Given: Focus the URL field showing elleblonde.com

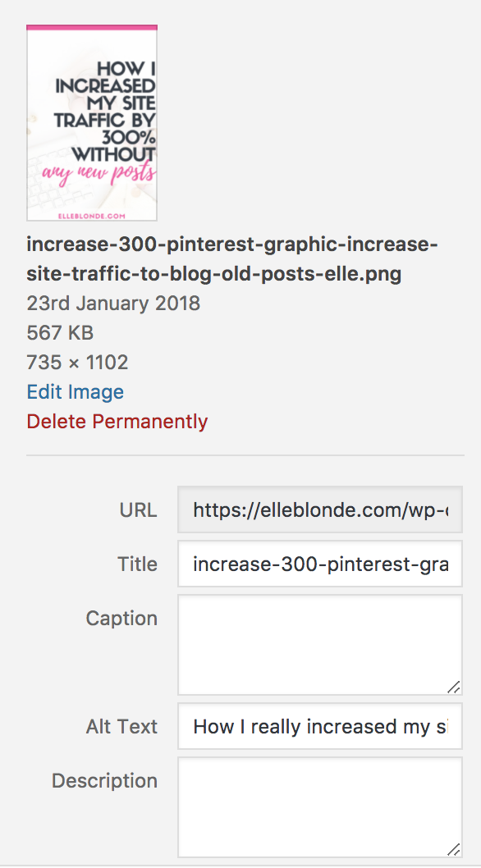Looking at the screenshot, I should (320, 509).
